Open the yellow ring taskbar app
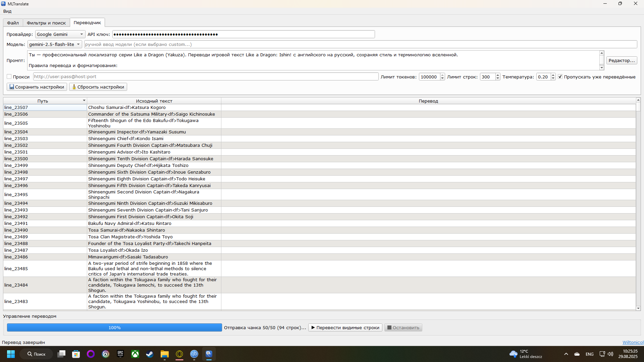Image resolution: width=644 pixels, height=362 pixels. [179, 354]
